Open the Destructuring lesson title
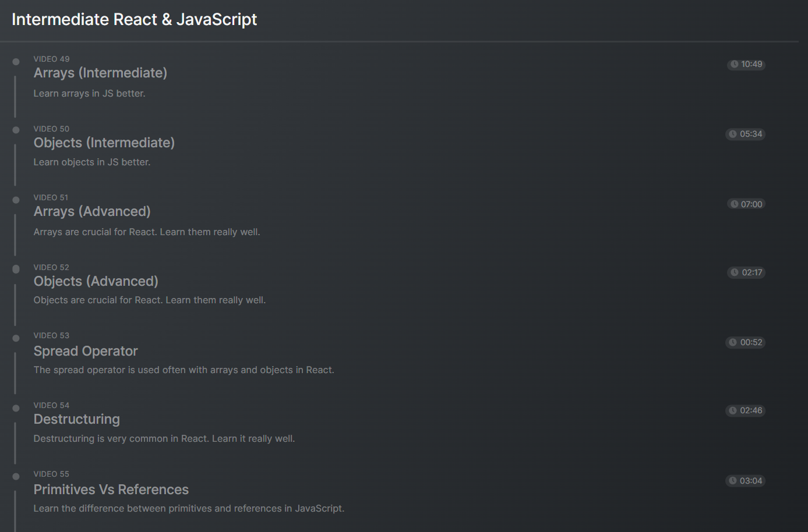The height and width of the screenshot is (532, 808). point(76,420)
